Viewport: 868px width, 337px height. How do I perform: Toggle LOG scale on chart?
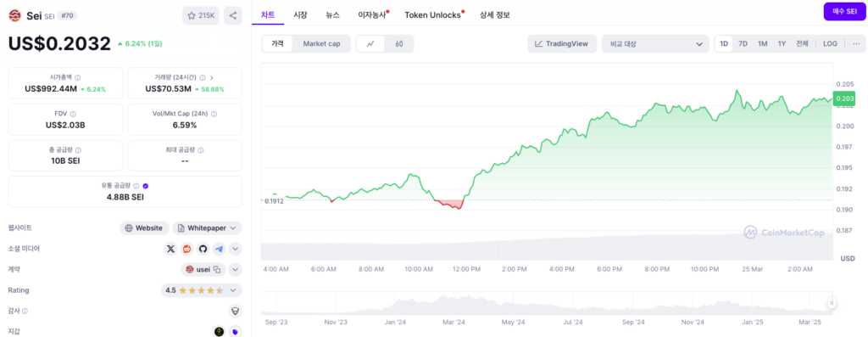pyautogui.click(x=830, y=44)
